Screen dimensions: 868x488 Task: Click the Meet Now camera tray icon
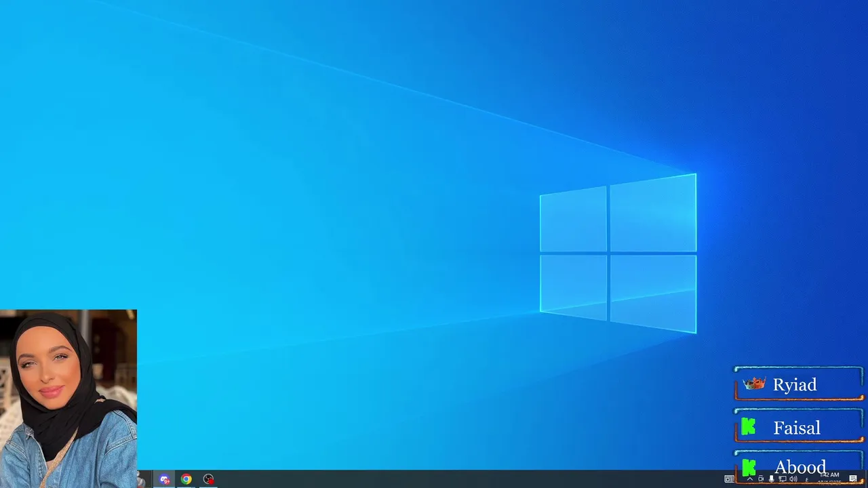coord(760,479)
